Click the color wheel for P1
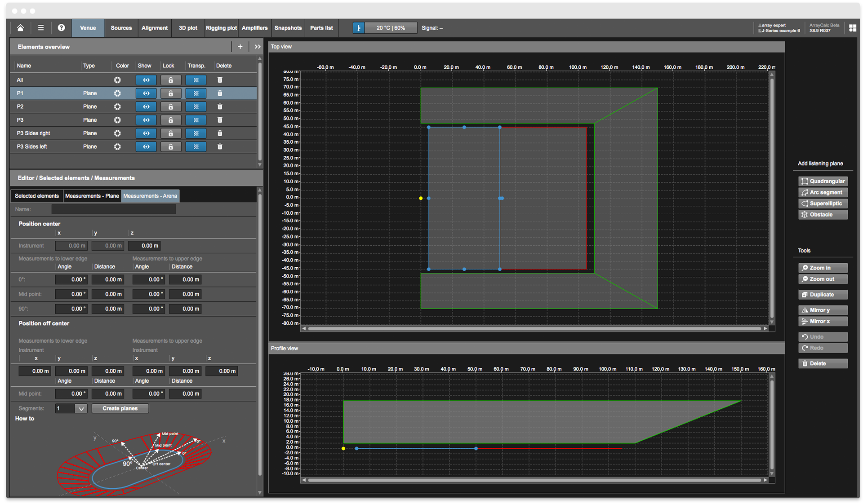The height and width of the screenshot is (504, 863). pos(117,93)
